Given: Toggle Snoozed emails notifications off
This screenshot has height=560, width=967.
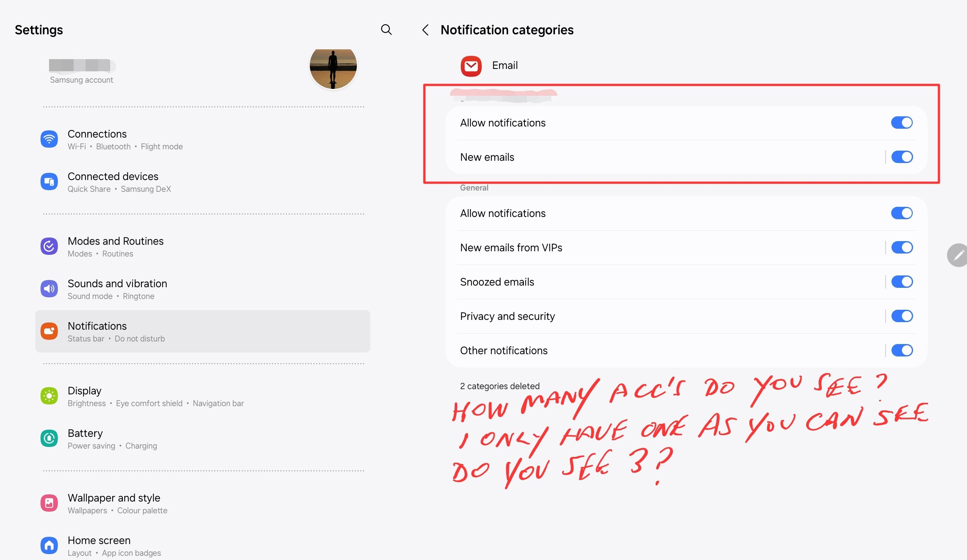Looking at the screenshot, I should click(901, 282).
